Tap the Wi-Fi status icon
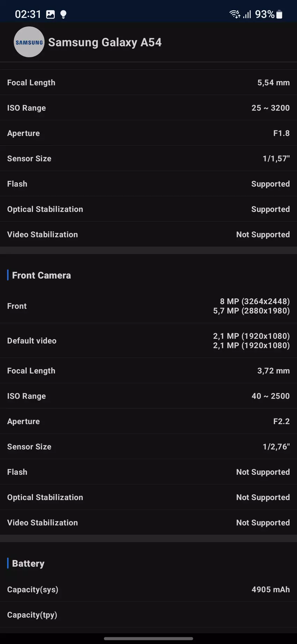 coord(234,14)
